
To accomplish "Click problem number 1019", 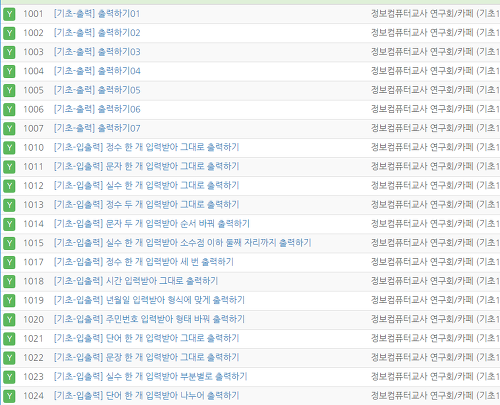I will coord(33,300).
